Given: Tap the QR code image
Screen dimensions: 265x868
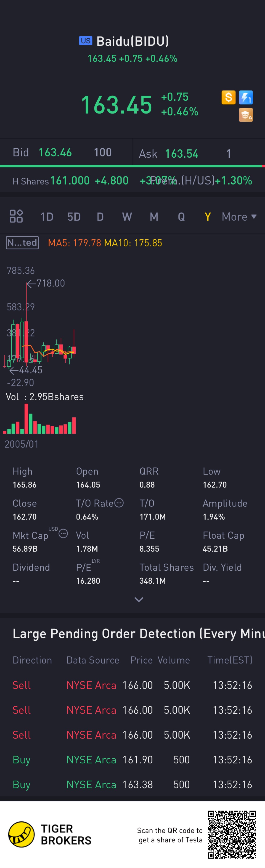Looking at the screenshot, I should [x=232, y=834].
